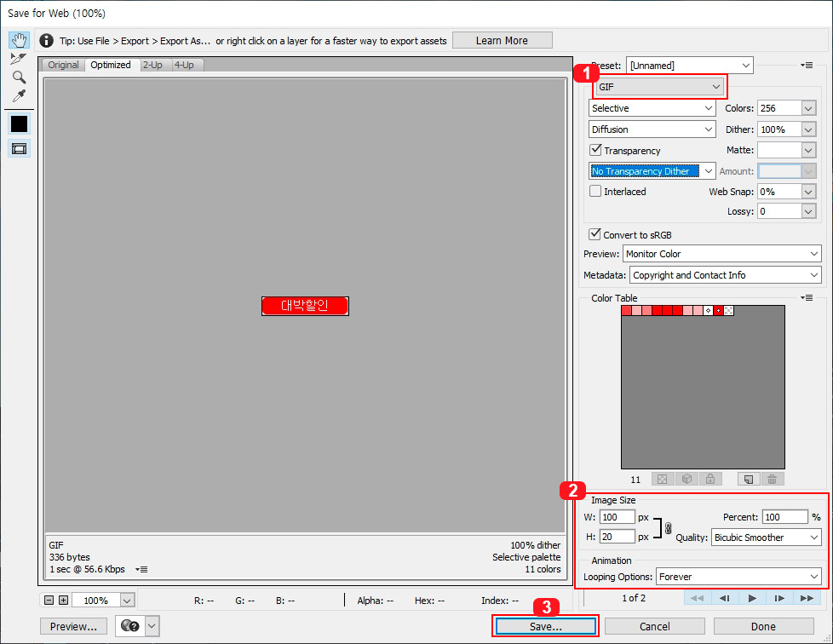Switch to the Optimized tab
This screenshot has height=644, width=833.
click(111, 65)
